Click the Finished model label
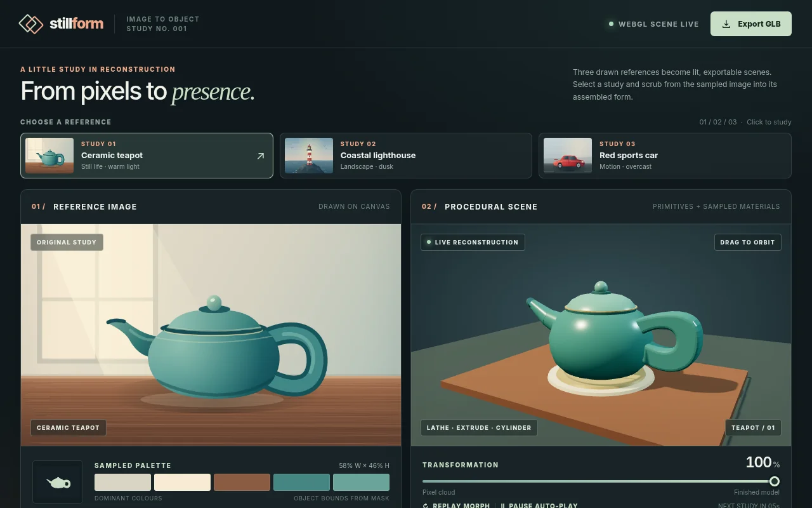Viewport: 812px width, 508px height. (x=757, y=492)
